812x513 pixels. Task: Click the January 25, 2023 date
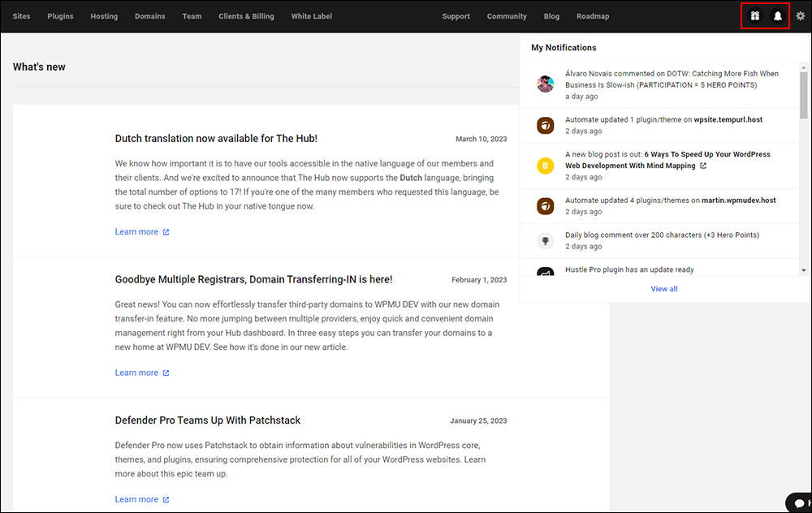click(x=478, y=420)
